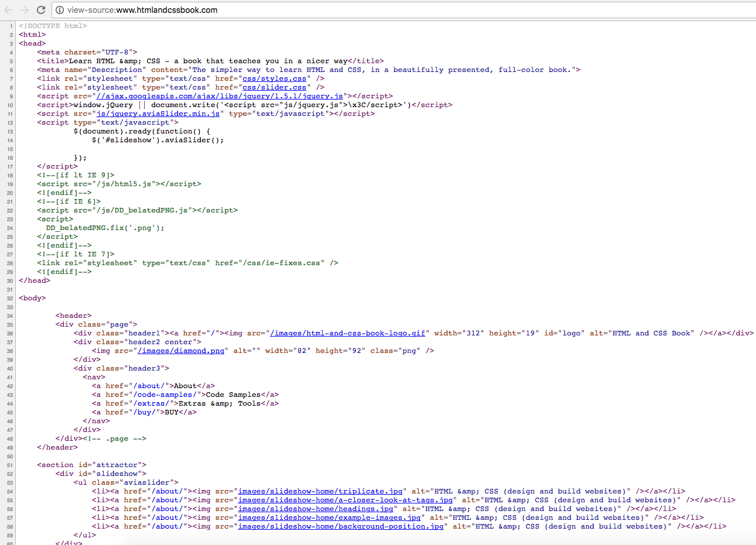Click the <title> tag line text
This screenshot has width=756, height=545.
pyautogui.click(x=210, y=61)
